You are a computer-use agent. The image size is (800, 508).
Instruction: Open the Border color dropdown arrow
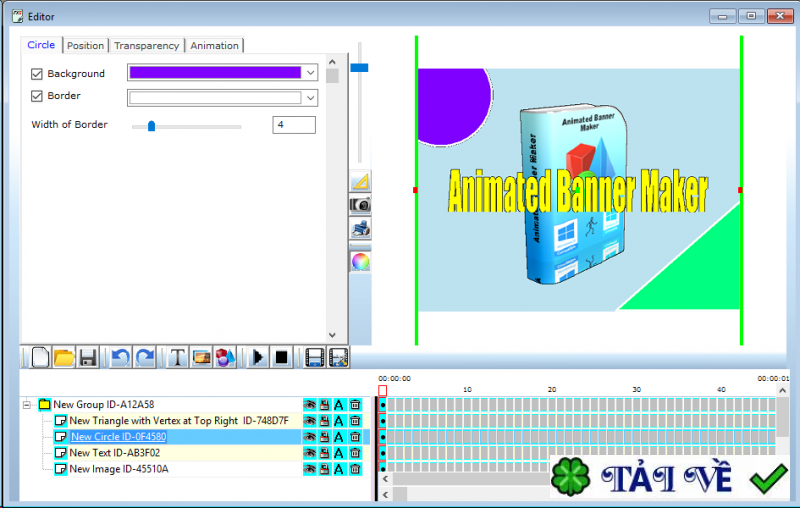310,98
